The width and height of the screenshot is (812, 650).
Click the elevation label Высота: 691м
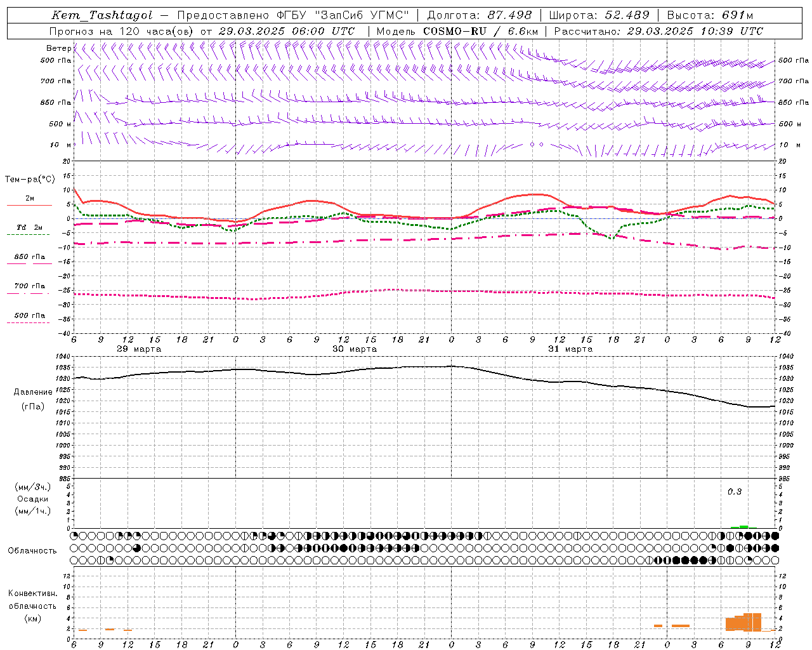coord(710,15)
